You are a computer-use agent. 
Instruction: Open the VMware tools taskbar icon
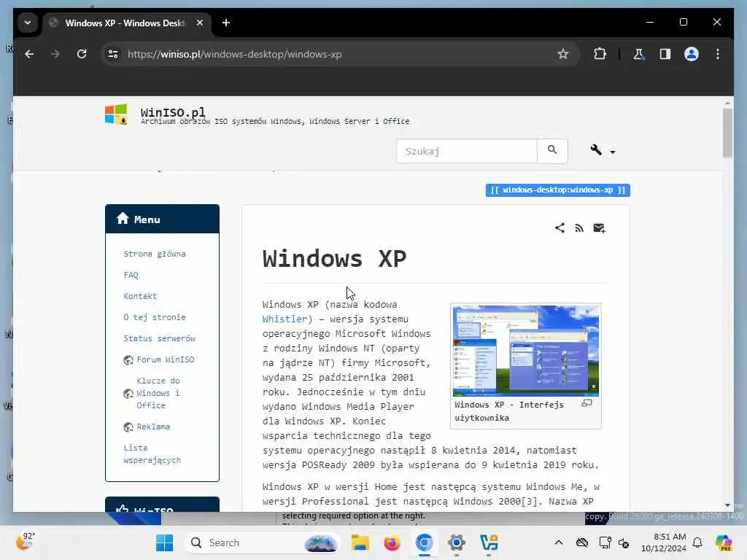click(x=489, y=542)
